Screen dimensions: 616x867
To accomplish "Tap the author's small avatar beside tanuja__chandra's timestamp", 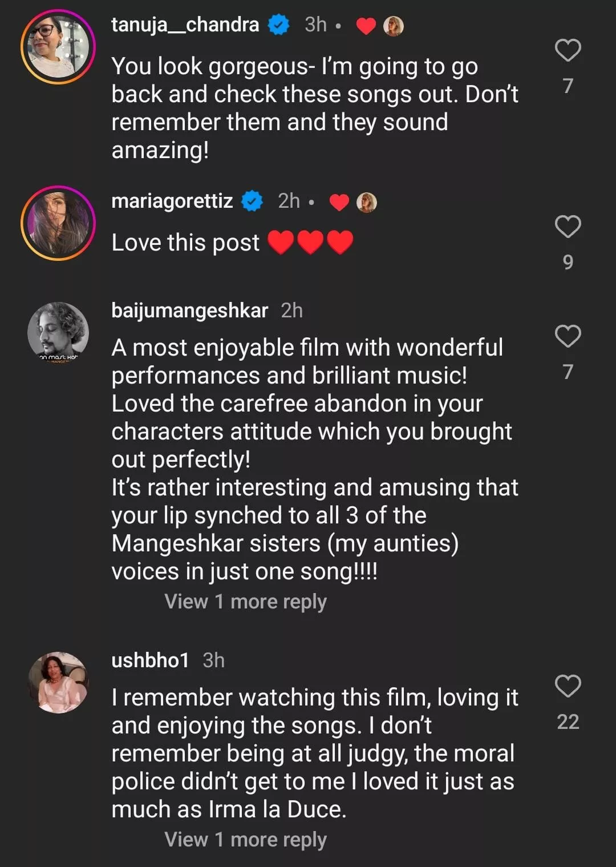I will 394,26.
